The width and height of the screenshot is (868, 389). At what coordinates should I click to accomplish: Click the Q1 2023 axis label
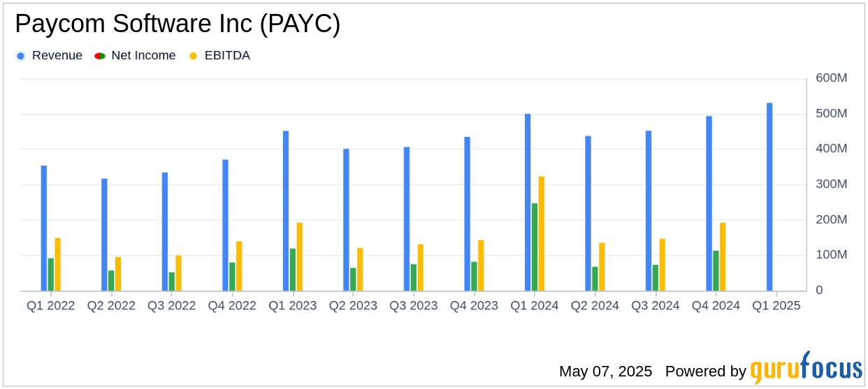coord(293,306)
